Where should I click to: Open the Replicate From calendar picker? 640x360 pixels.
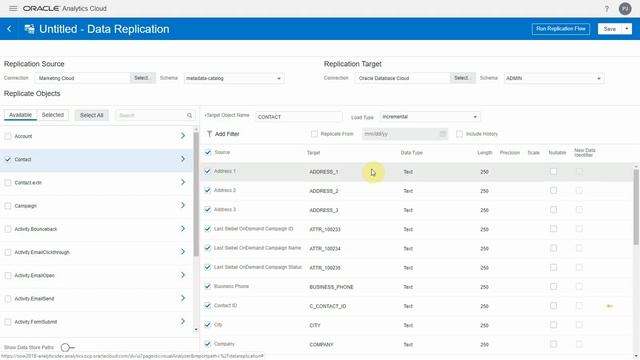click(x=442, y=134)
